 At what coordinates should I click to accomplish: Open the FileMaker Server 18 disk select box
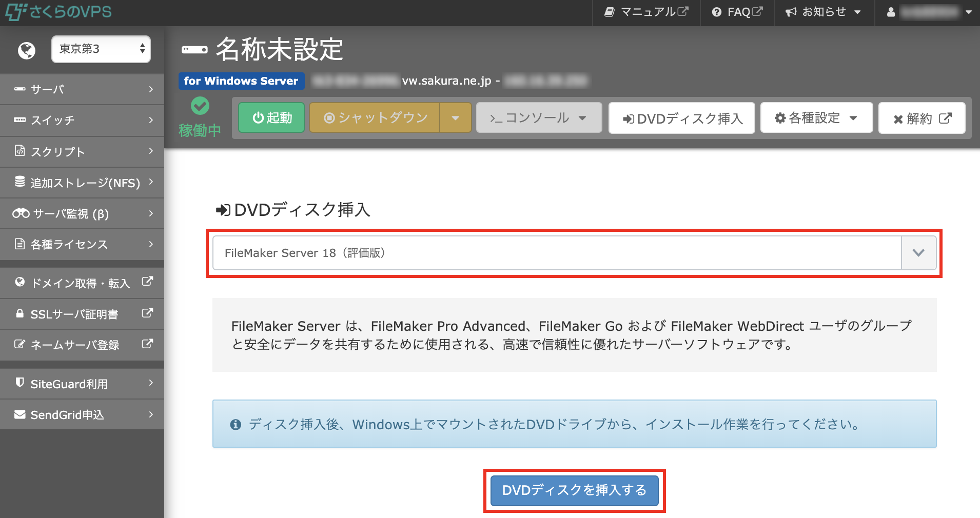[x=574, y=253]
